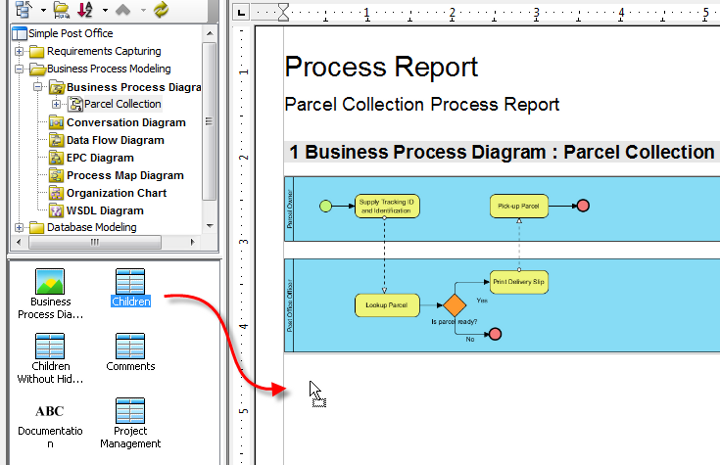This screenshot has width=720, height=465.
Task: Click the ruler indent marker
Action: (283, 12)
